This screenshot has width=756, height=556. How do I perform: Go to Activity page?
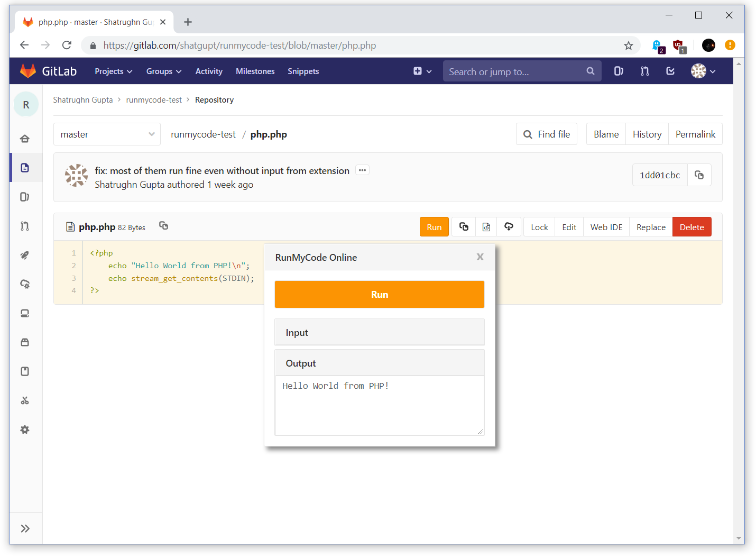pos(209,71)
